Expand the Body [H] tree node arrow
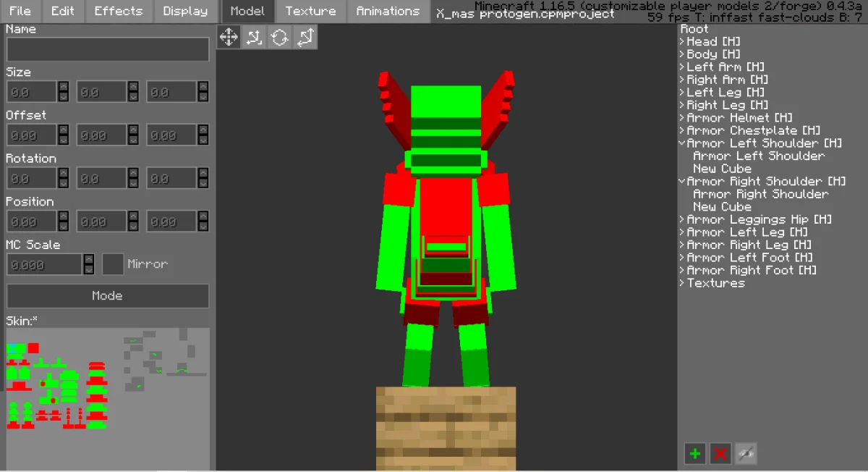This screenshot has width=868, height=472. click(682, 54)
